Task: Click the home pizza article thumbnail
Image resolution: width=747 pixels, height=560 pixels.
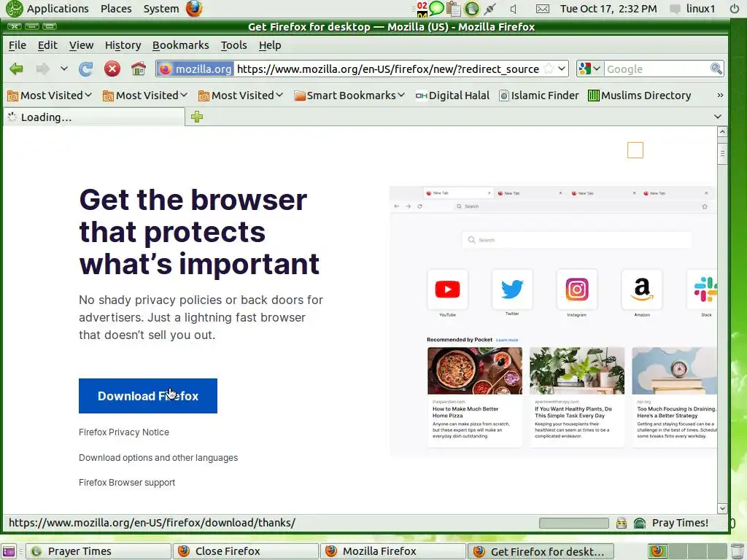Action: coord(474,371)
